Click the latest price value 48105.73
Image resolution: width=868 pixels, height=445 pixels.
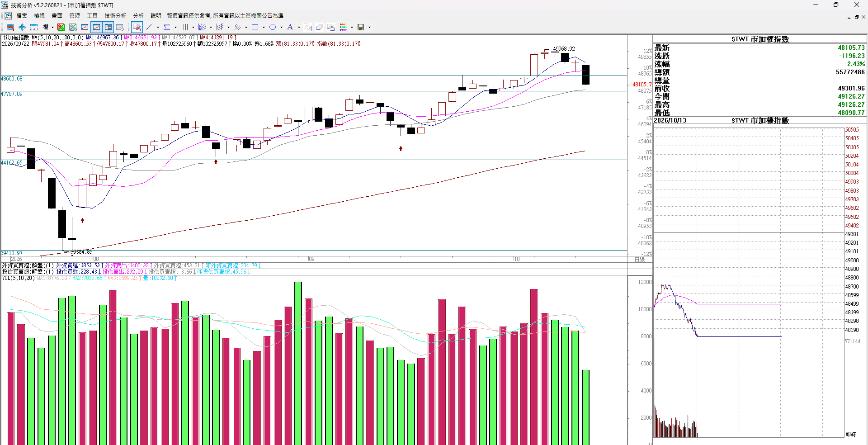pos(851,47)
